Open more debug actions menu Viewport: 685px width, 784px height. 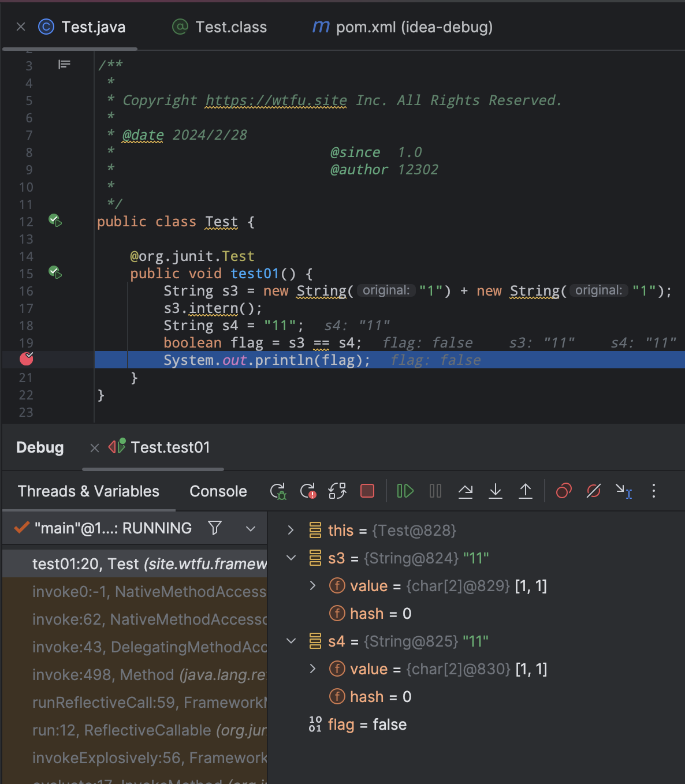coord(654,491)
